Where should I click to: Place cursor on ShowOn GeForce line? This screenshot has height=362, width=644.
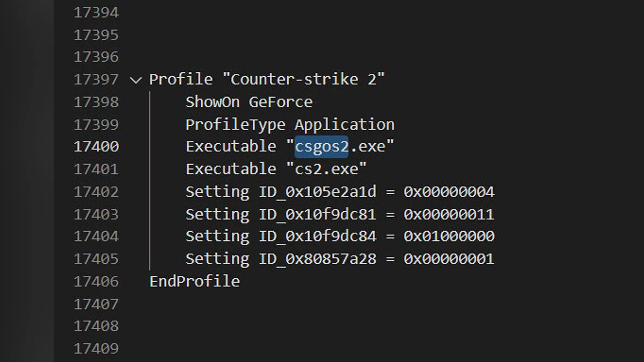(248, 102)
